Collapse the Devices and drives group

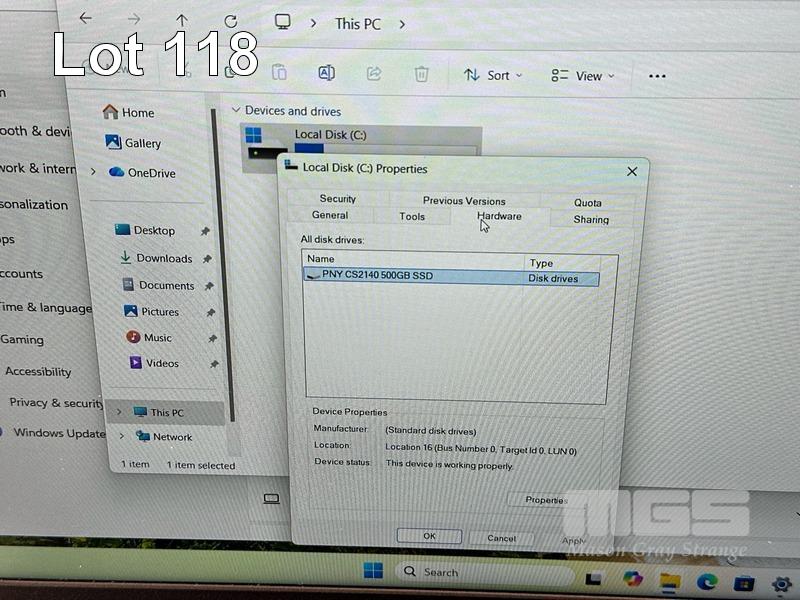click(236, 111)
